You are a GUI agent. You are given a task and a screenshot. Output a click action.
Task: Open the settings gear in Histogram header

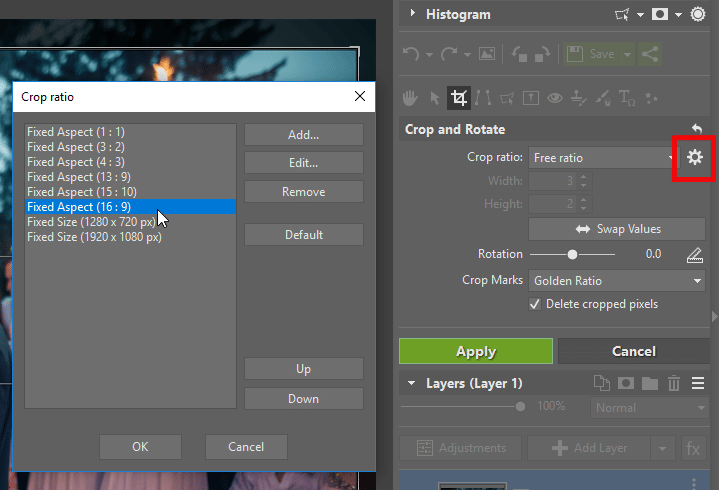tap(698, 14)
